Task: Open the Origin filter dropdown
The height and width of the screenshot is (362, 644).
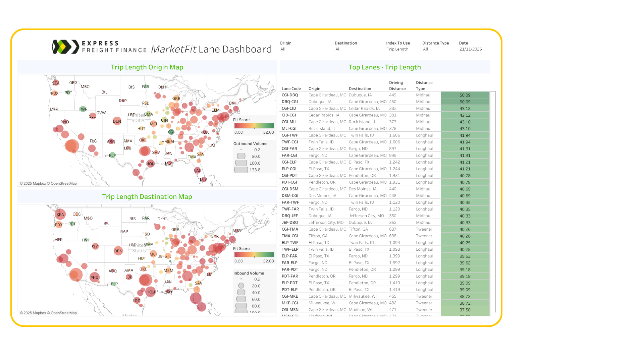Action: (283, 49)
